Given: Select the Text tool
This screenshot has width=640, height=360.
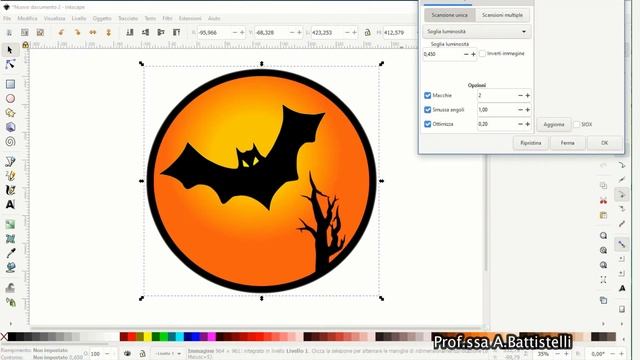Looking at the screenshot, I should 10,204.
